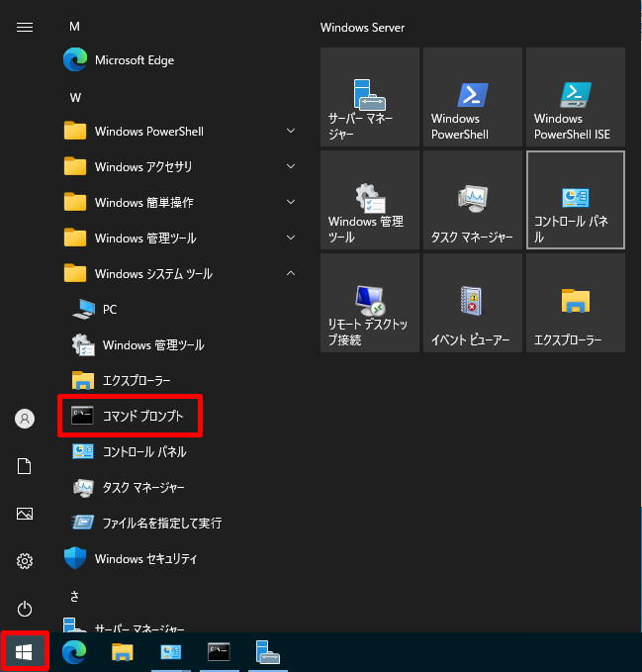Expand Windows 管理ツール folder chevron

(x=291, y=238)
